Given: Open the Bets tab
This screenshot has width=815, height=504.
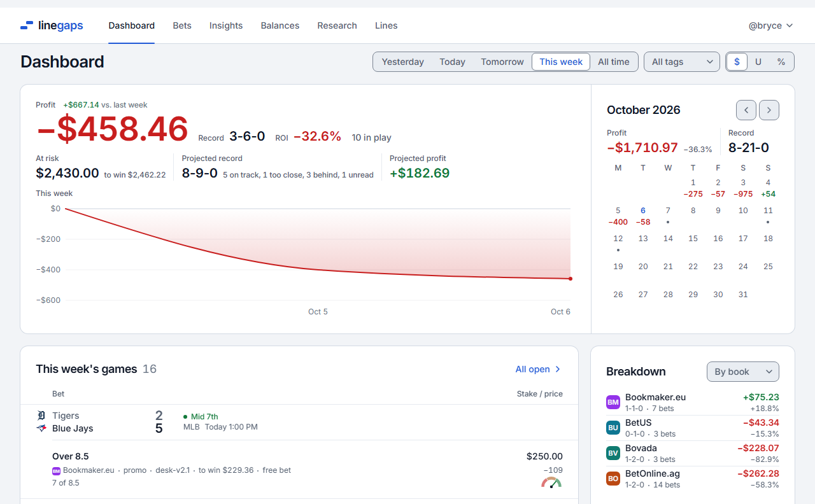Looking at the screenshot, I should 182,25.
